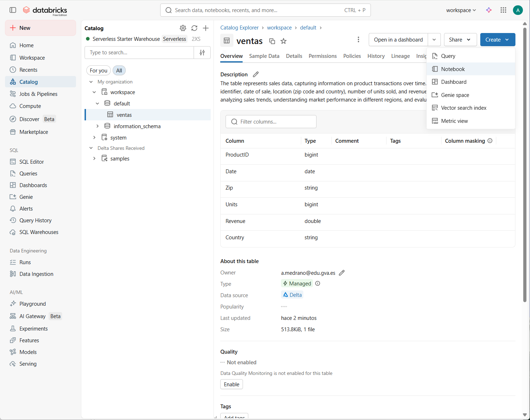Choose Genie space from Create menu
The height and width of the screenshot is (420, 530).
click(x=471, y=95)
